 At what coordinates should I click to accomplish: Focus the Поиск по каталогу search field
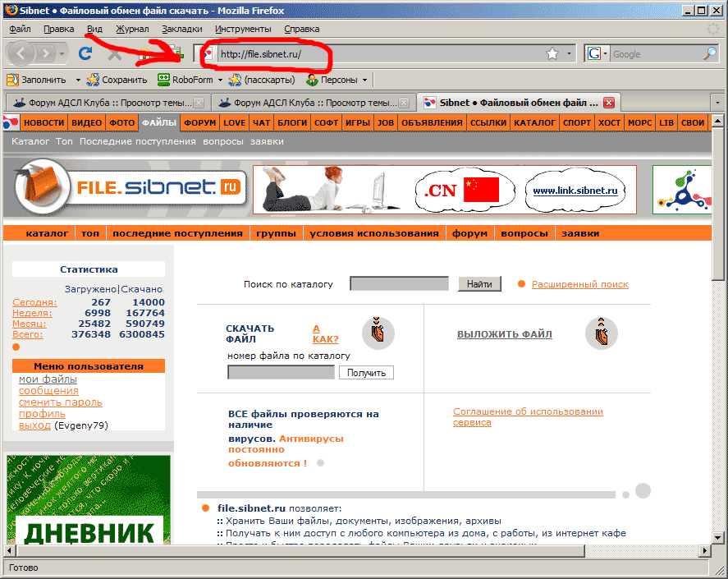click(399, 283)
